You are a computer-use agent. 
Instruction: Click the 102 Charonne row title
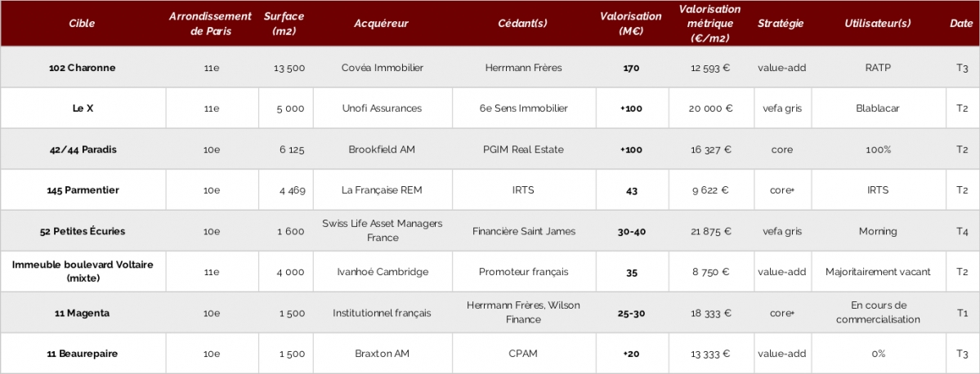tap(83, 68)
